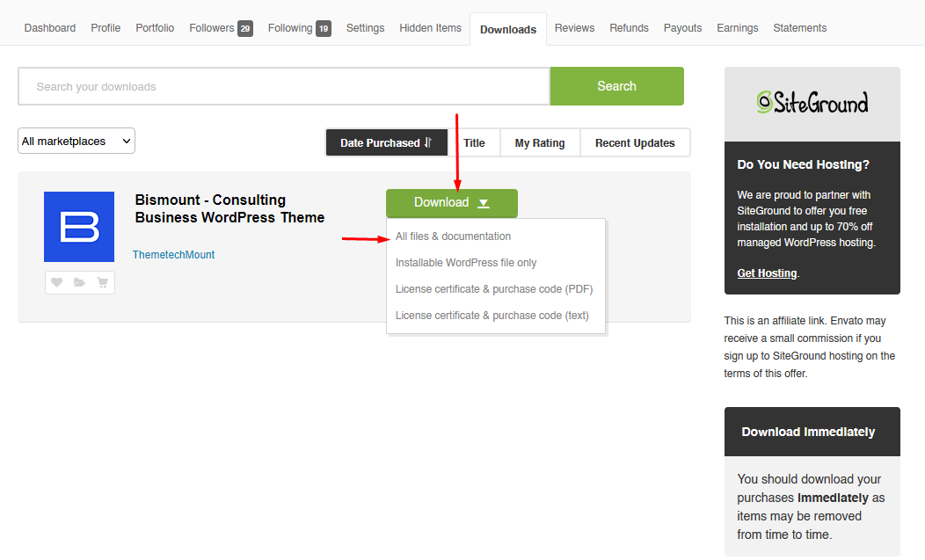Open the Hidden Items tab

tap(430, 28)
